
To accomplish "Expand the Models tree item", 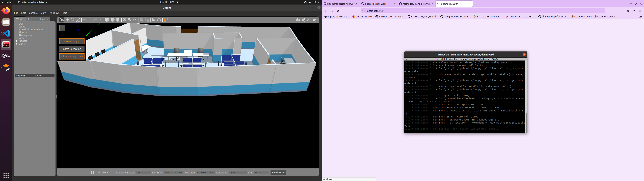I will pos(17,41).
